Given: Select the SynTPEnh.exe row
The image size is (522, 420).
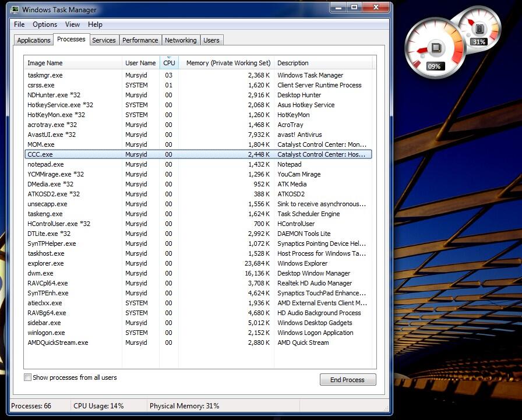Looking at the screenshot, I should click(199, 293).
